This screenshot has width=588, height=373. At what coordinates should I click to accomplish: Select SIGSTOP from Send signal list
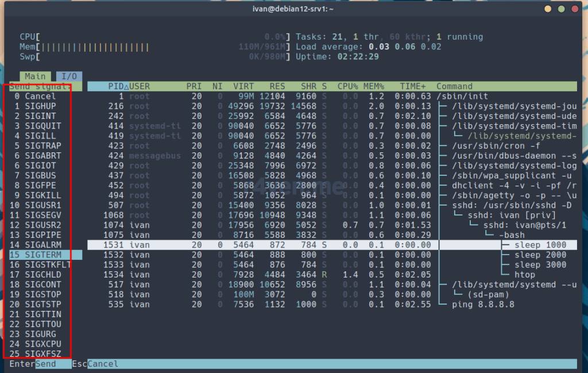[x=40, y=294]
